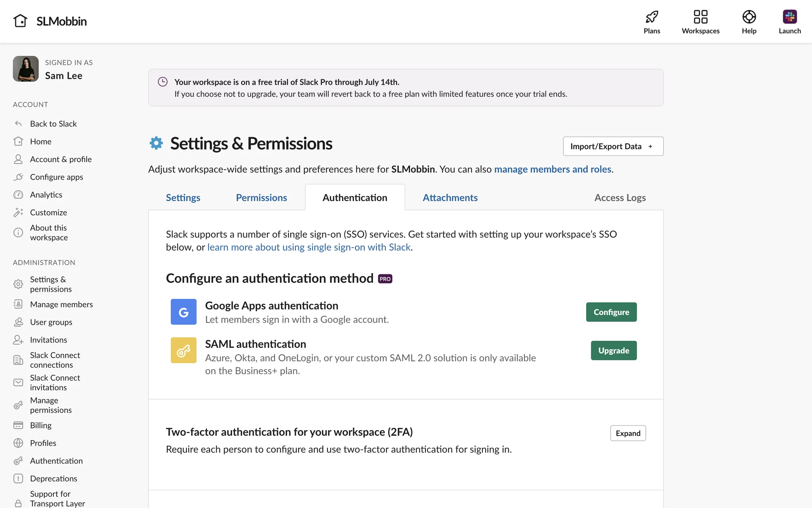Click the Help lifebuoy icon
This screenshot has width=812, height=508.
(749, 17)
